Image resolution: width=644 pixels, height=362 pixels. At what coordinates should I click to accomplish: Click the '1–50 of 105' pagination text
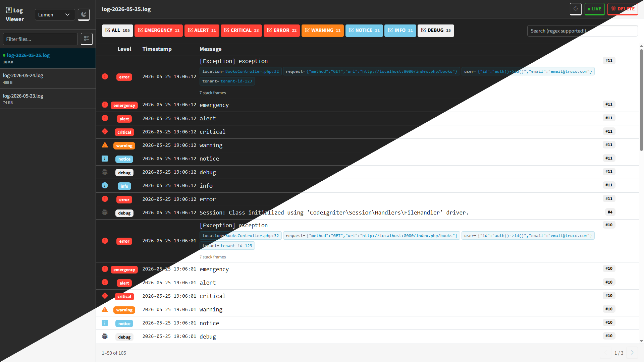(x=114, y=353)
